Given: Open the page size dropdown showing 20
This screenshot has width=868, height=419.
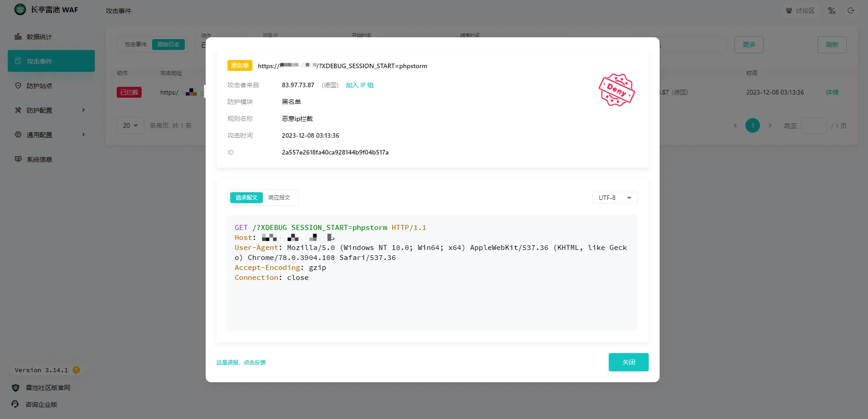Looking at the screenshot, I should click(x=130, y=125).
